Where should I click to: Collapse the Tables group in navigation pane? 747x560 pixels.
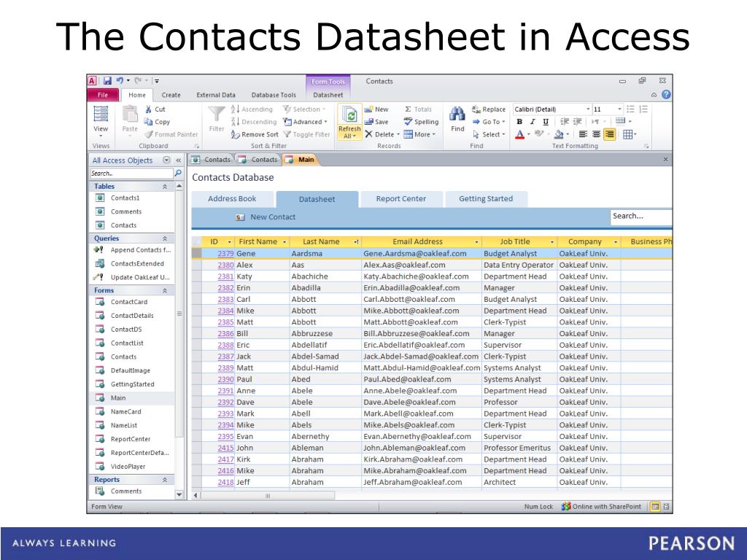165,187
